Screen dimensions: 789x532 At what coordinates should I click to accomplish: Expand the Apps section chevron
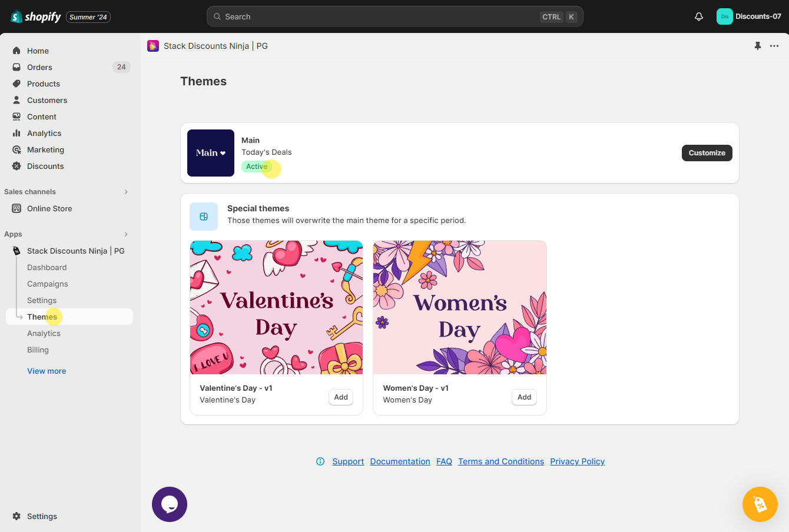(126, 234)
